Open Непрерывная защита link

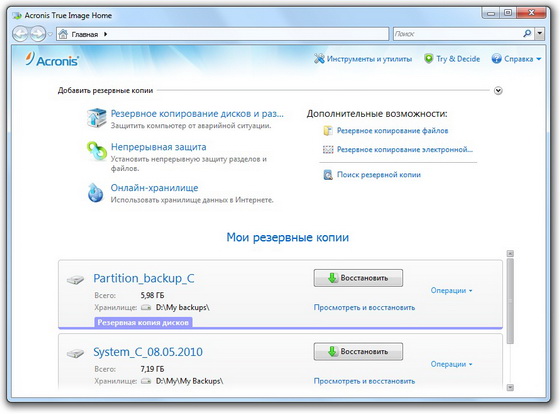tap(158, 147)
